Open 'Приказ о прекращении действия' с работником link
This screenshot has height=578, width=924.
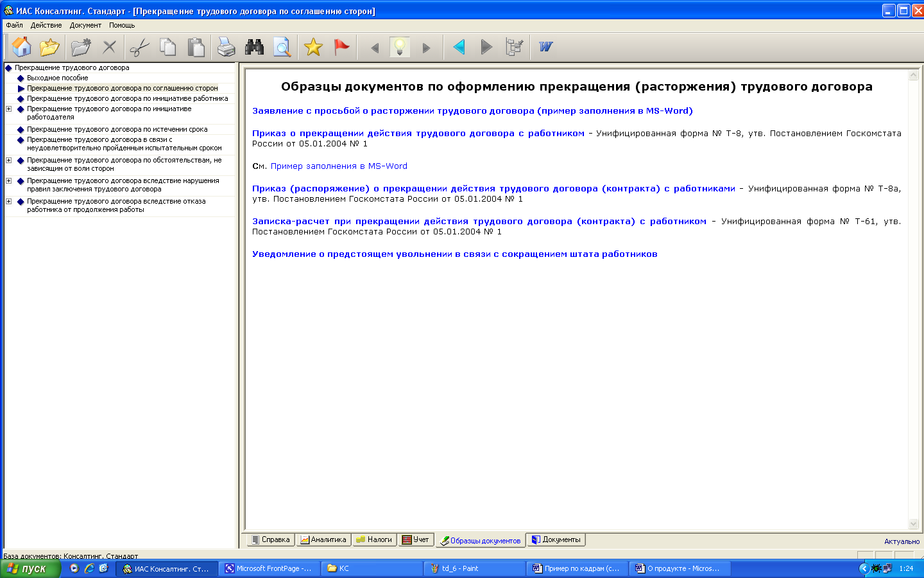click(x=418, y=134)
